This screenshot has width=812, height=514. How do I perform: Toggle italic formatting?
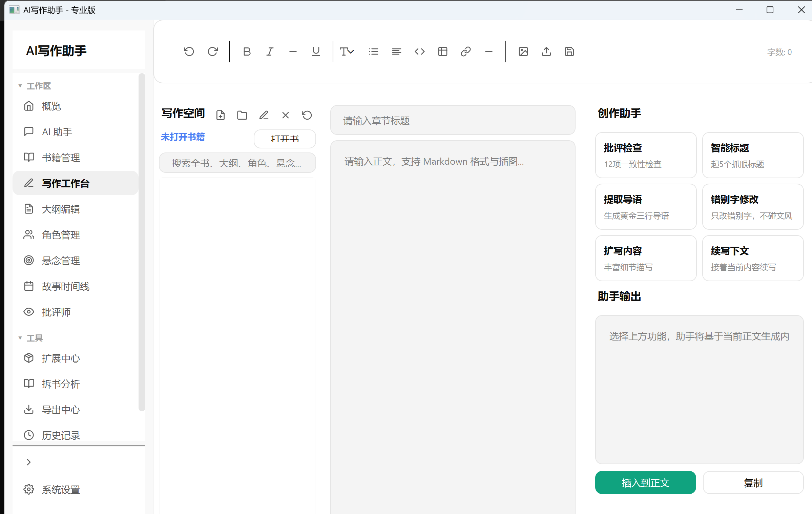tap(270, 52)
